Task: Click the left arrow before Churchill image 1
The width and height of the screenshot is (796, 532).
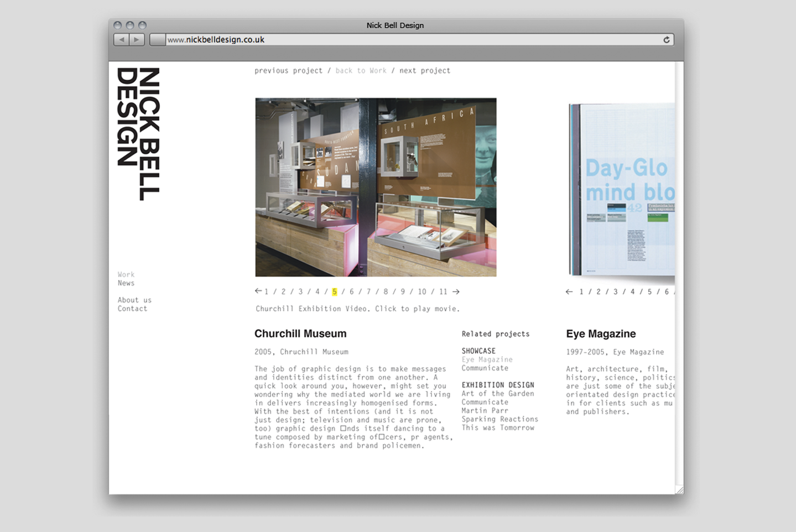Action: [258, 291]
